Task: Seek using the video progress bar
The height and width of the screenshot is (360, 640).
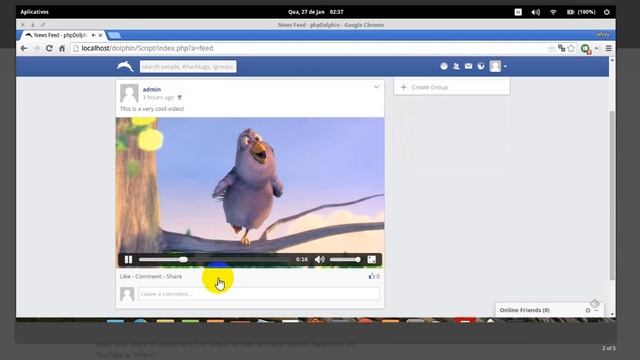Action: tap(214, 260)
